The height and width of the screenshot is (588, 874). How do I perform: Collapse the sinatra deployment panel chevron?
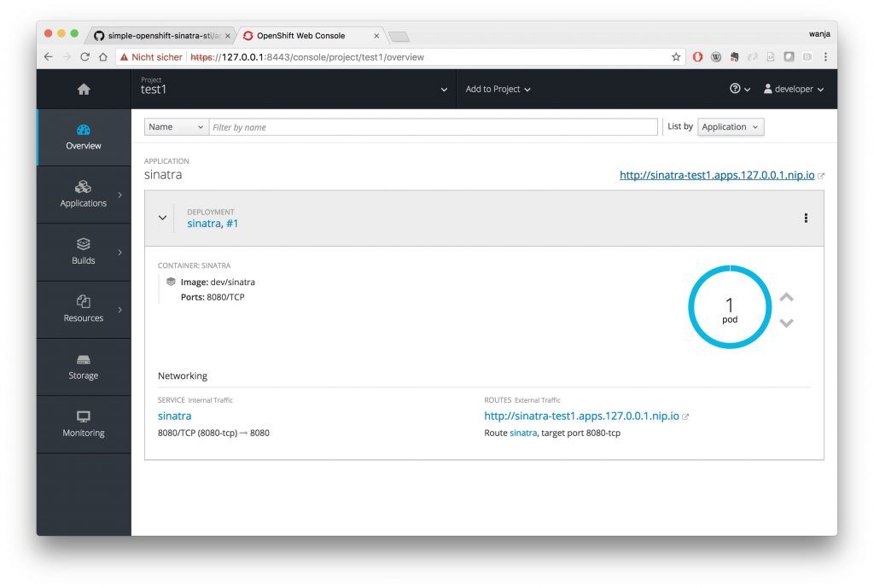(x=162, y=218)
